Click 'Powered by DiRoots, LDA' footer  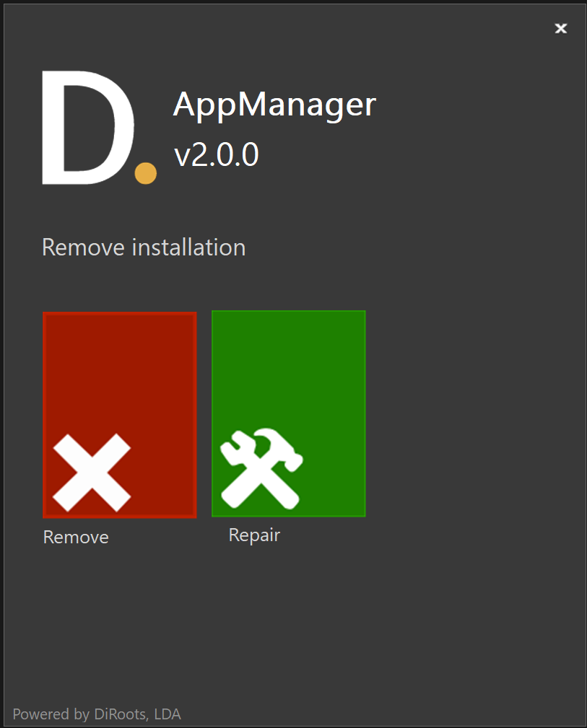(97, 714)
